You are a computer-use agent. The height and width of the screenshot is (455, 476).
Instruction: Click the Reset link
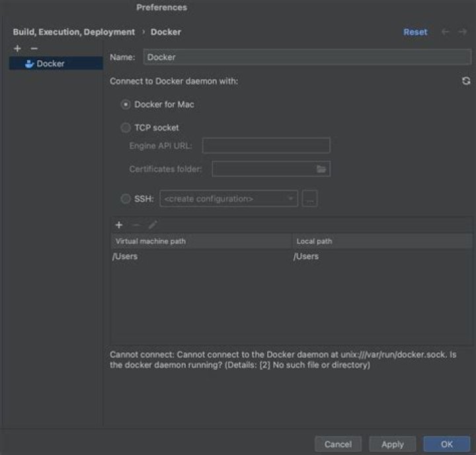pos(415,32)
